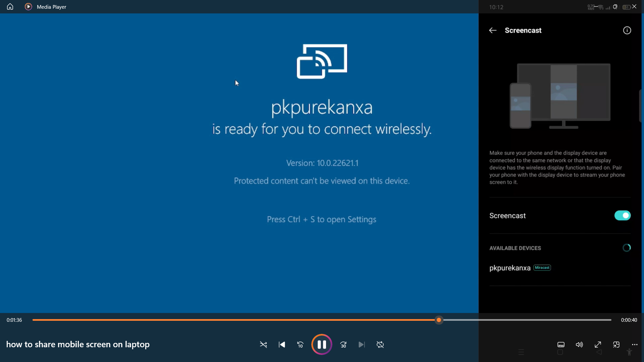The width and height of the screenshot is (644, 362).
Task: Click the Screencast instructions paragraph
Action: click(557, 167)
